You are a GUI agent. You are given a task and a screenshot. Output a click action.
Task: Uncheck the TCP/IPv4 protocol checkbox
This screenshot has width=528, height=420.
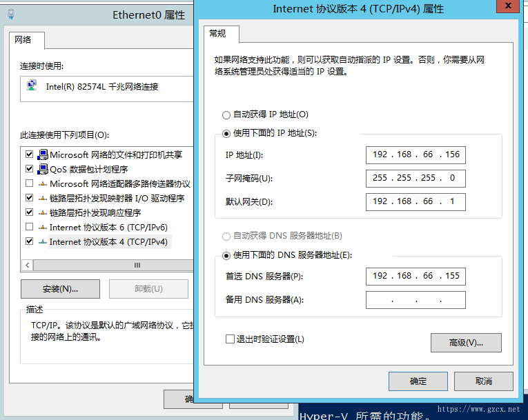[29, 241]
